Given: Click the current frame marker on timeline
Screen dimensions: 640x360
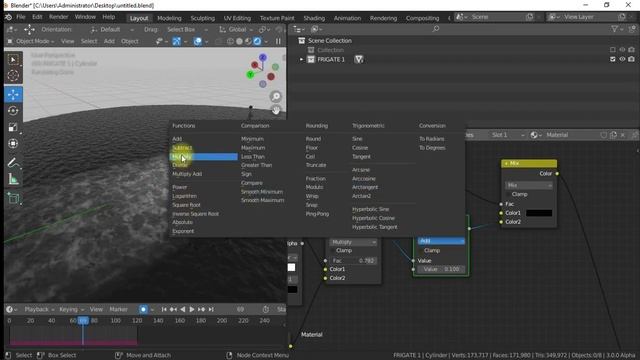Looking at the screenshot, I should (83, 321).
